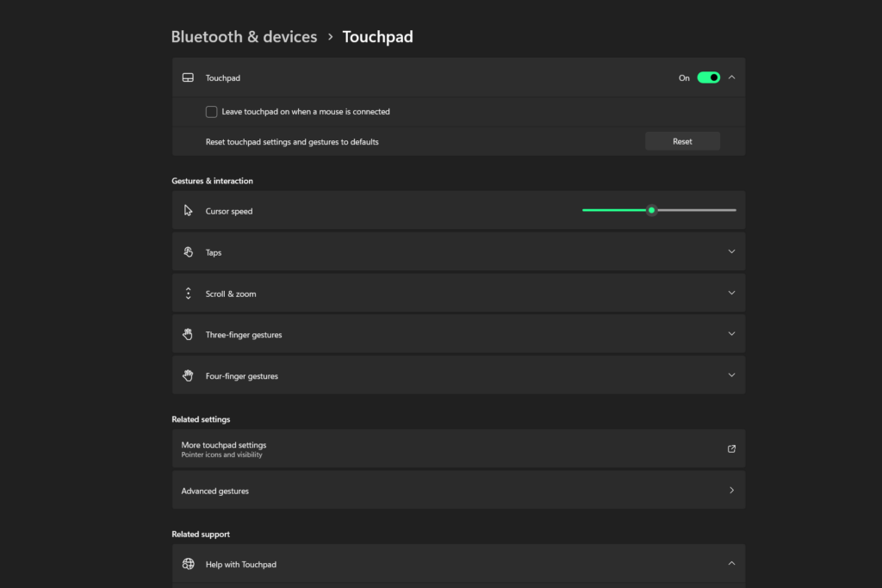Screen dimensions: 882x588
Task: Go back to Bluetooth & devices breadcrumb
Action: point(244,37)
